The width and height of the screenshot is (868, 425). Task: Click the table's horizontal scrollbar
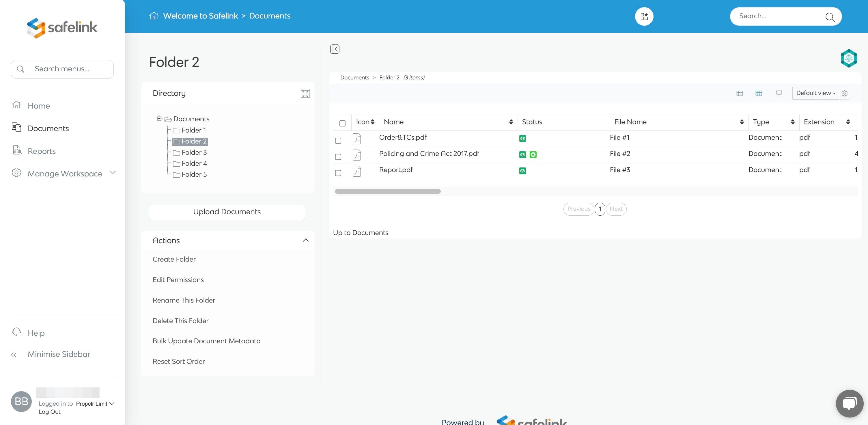tap(387, 191)
